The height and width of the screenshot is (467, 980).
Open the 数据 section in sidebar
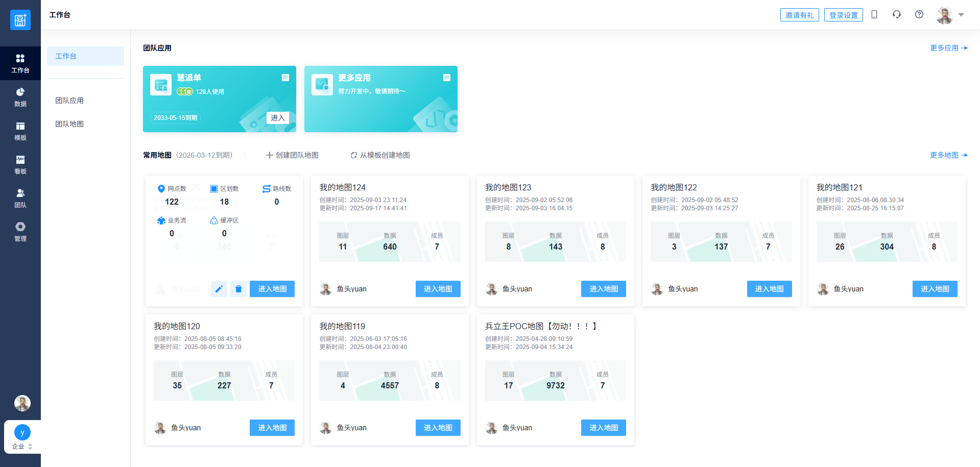(x=20, y=97)
